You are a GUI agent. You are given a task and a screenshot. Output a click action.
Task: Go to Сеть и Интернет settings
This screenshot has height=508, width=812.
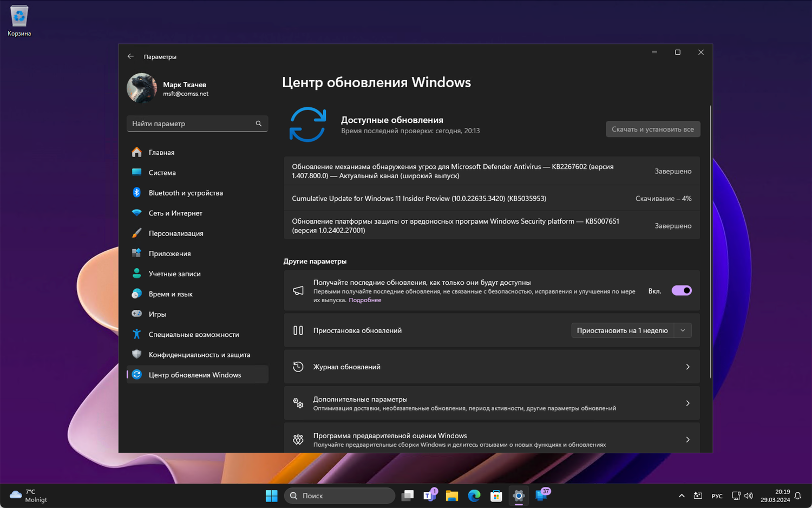click(197, 213)
